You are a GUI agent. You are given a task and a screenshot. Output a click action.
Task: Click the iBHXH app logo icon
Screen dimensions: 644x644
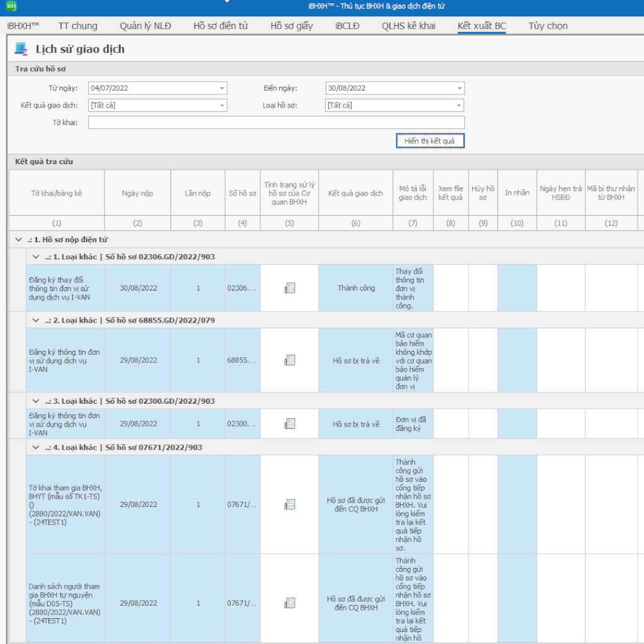pos(11,6)
